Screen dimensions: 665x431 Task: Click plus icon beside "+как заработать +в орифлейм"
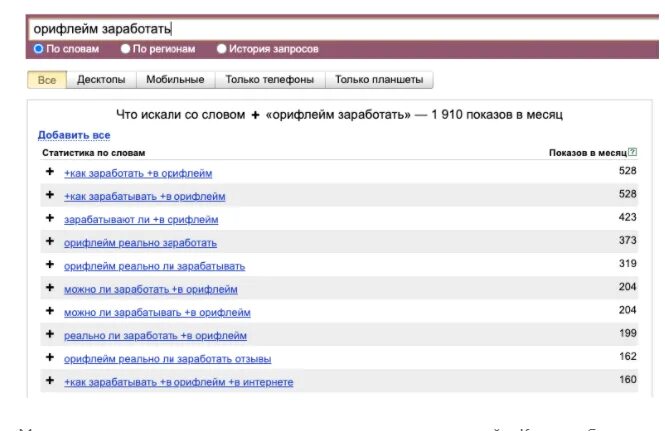tap(50, 171)
